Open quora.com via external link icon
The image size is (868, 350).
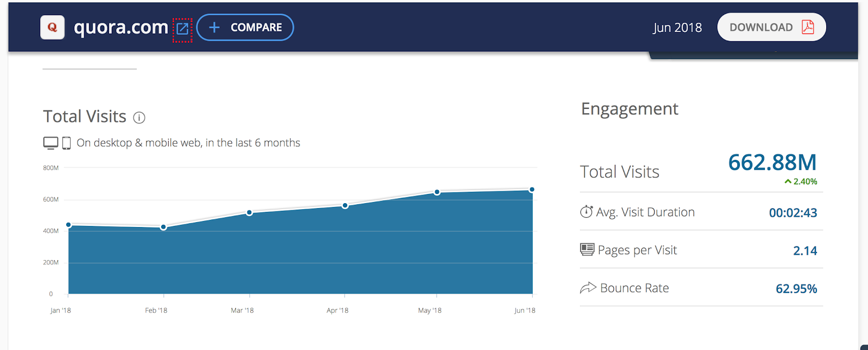pos(183,28)
